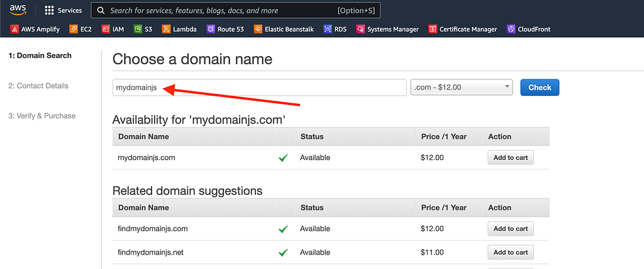Screen dimensions: 644x269
Task: Click the [Option+S] shortcut hint
Action: pos(356,11)
